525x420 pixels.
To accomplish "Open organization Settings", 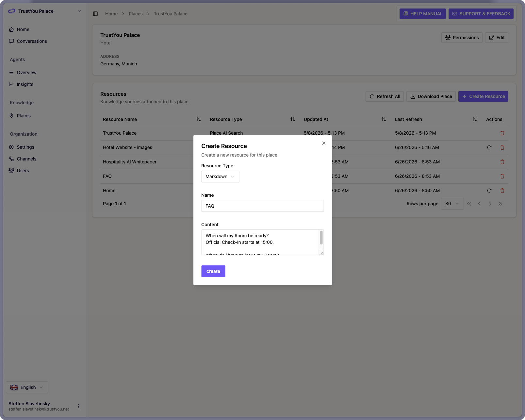I will pos(25,147).
